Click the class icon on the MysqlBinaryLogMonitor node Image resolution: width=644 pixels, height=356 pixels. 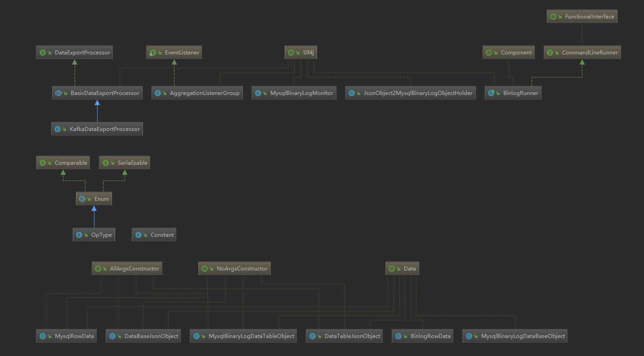(258, 93)
